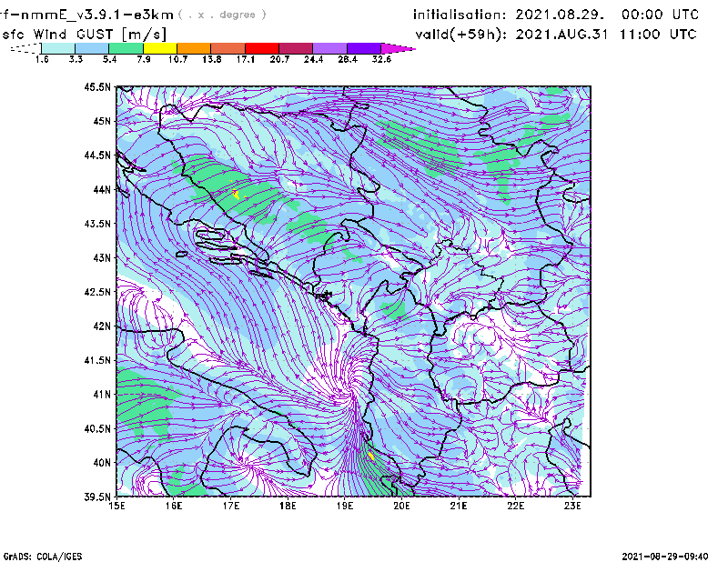
Task: Click the '( . x . degree )' resolution text
Action: 222,15
